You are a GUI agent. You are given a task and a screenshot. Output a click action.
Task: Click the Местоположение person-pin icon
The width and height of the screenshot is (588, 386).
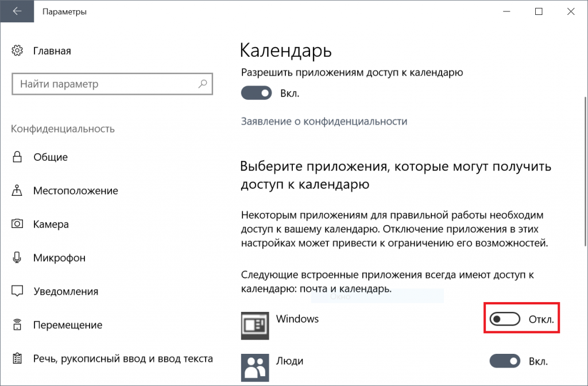click(x=17, y=191)
